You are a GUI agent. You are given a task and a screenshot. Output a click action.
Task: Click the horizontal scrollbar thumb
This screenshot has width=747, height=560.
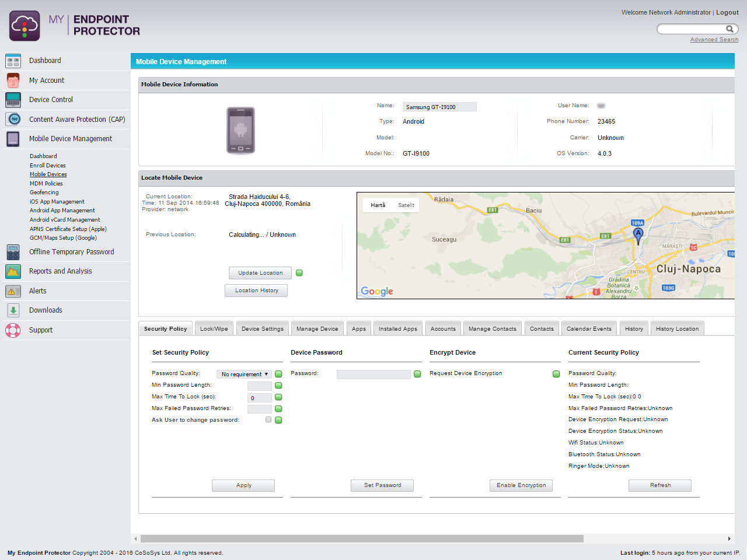(x=362, y=539)
